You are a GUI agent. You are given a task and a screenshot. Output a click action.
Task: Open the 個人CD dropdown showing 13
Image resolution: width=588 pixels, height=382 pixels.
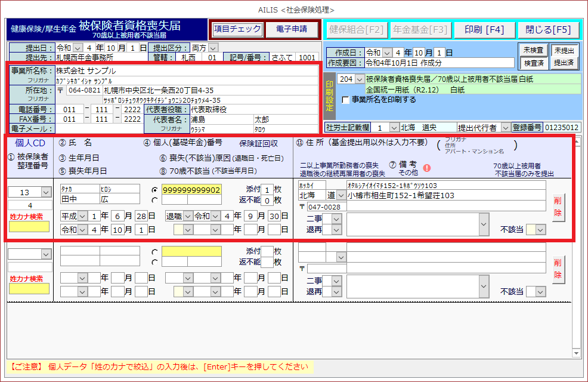click(45, 192)
